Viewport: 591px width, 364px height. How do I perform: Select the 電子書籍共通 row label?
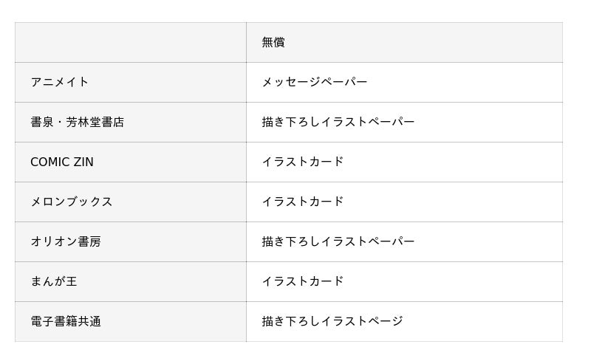(66, 322)
